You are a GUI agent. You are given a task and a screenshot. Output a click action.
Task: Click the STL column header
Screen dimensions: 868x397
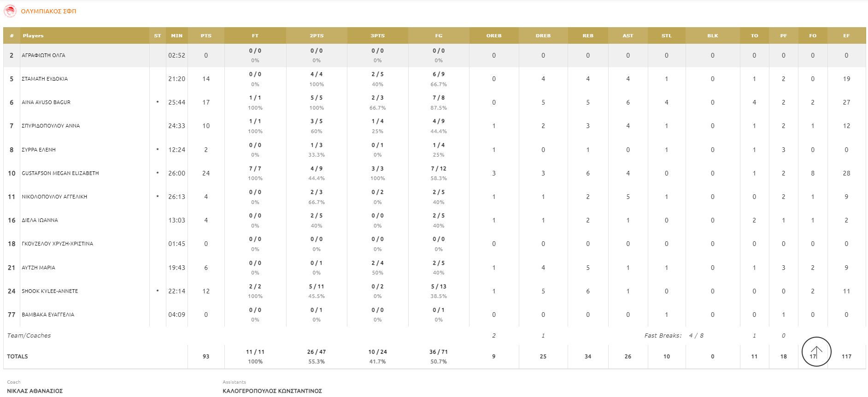pyautogui.click(x=666, y=35)
